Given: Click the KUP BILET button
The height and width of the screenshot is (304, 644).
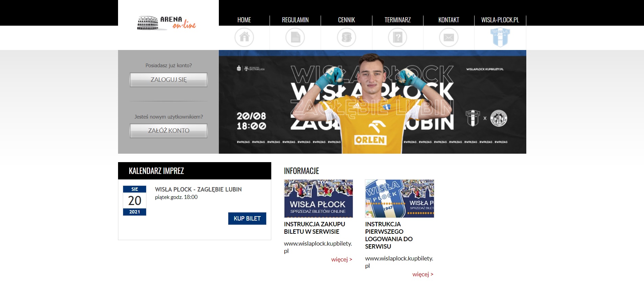Looking at the screenshot, I should (x=247, y=219).
